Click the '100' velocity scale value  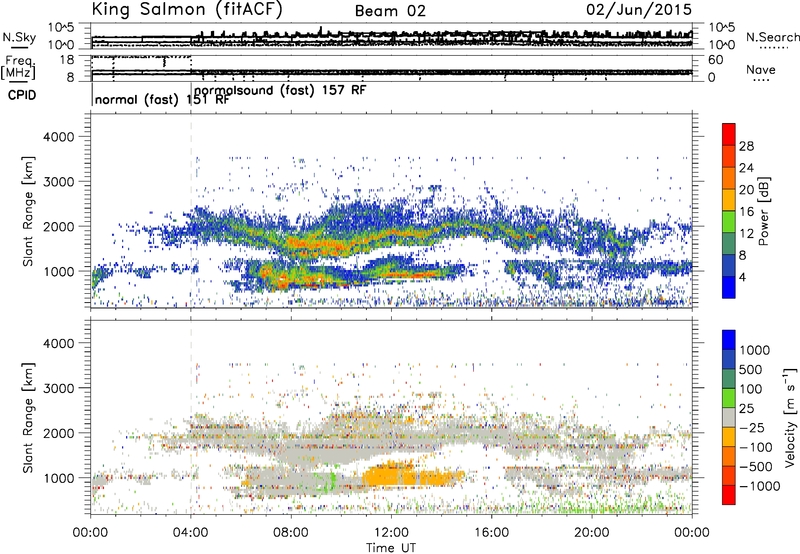pyautogui.click(x=751, y=389)
